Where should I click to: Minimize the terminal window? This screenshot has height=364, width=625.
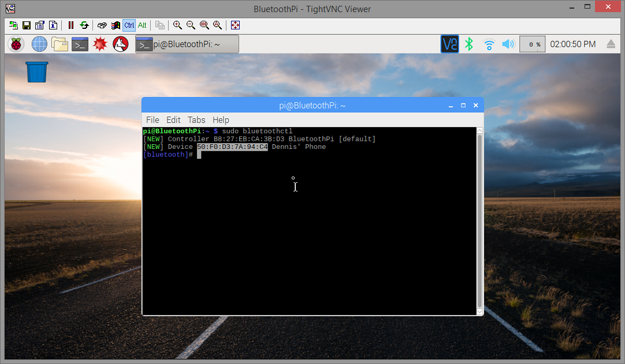[x=451, y=106]
